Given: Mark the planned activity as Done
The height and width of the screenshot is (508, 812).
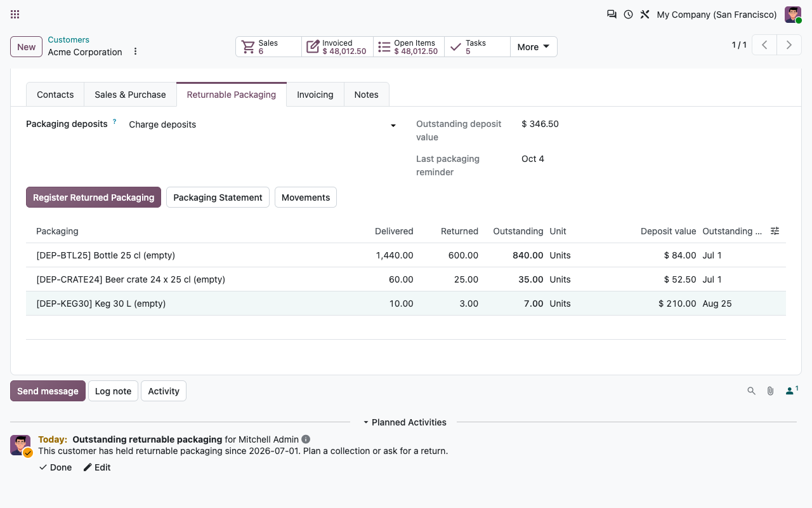Looking at the screenshot, I should pyautogui.click(x=55, y=467).
